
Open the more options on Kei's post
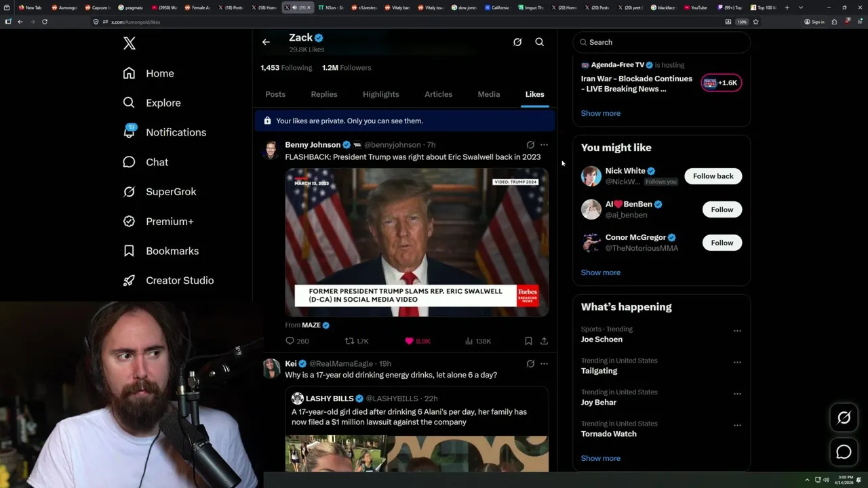click(544, 364)
